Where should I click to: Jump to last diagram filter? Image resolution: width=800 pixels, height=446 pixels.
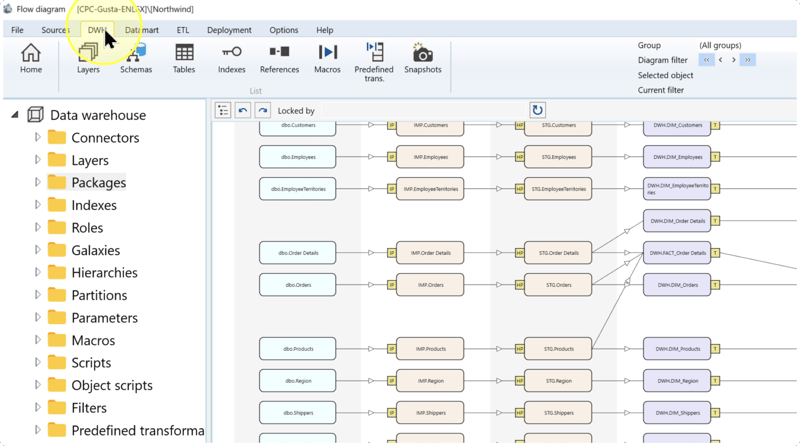point(747,60)
